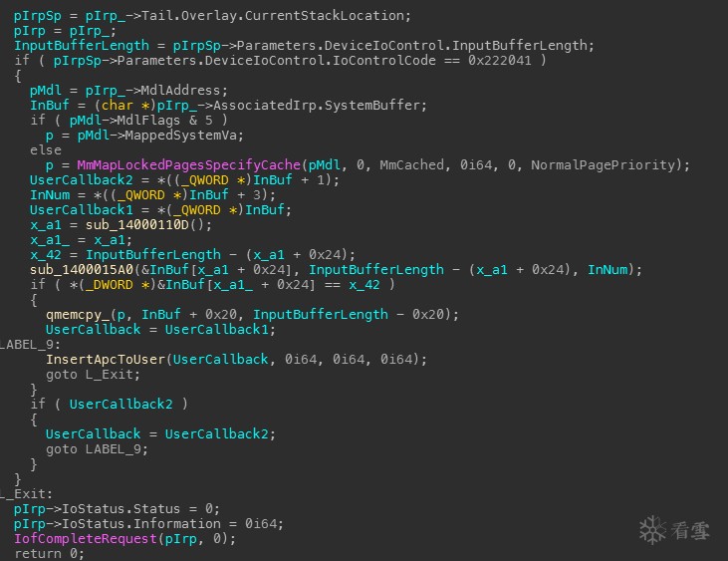This screenshot has height=561, width=728.
Task: Select the InsertApcToUser function name
Action: point(106,360)
